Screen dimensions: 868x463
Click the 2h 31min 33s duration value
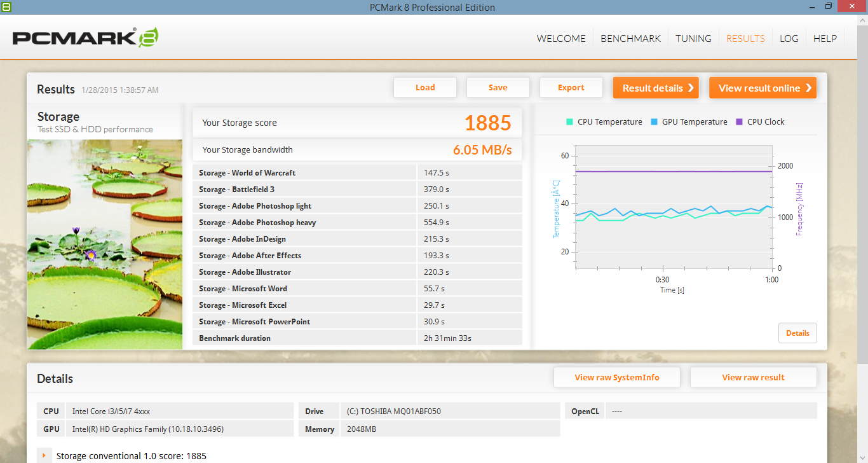coord(447,338)
